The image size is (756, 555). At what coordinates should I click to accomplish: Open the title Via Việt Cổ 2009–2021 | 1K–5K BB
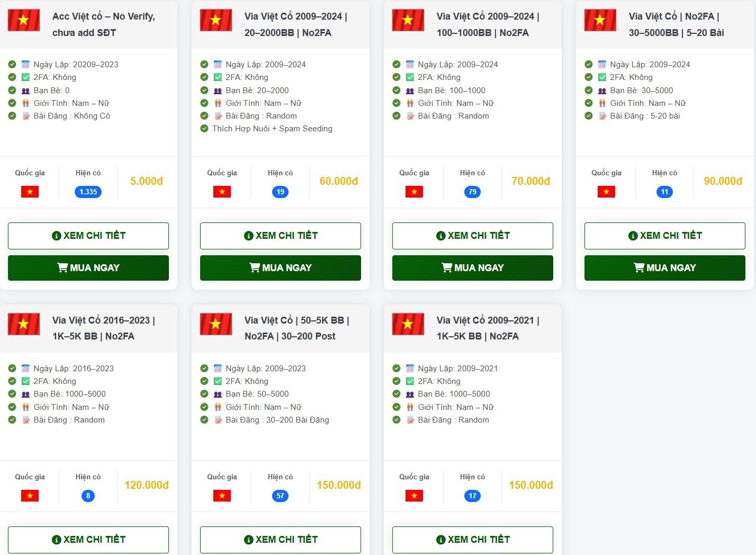(x=487, y=328)
